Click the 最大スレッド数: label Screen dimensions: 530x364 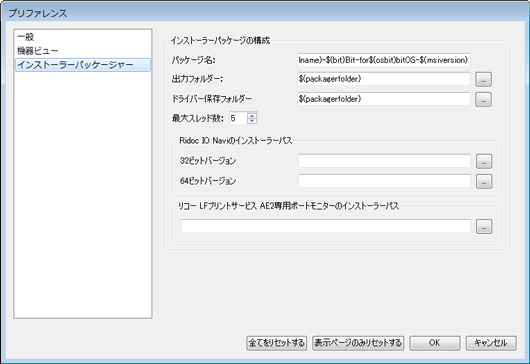pos(198,118)
